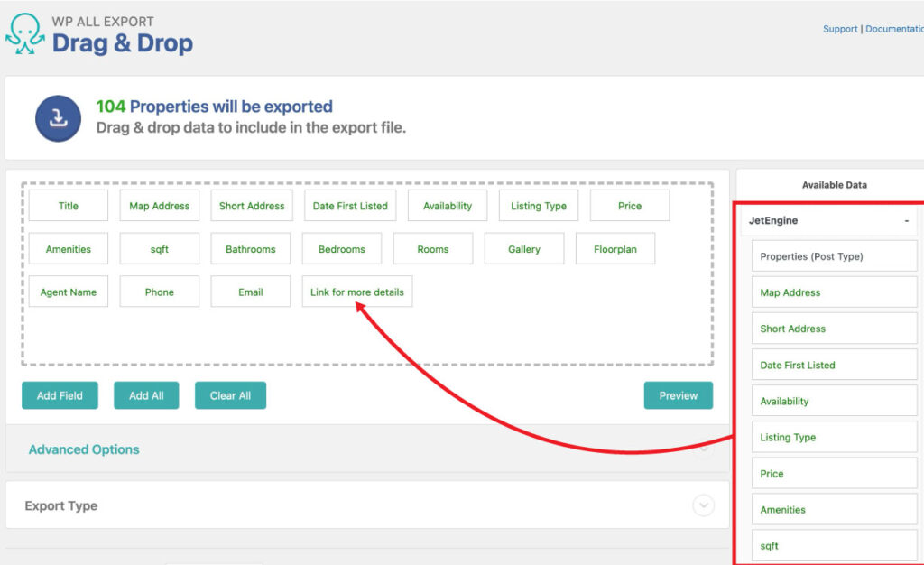Select the Title field pill
The image size is (924, 565).
68,205
